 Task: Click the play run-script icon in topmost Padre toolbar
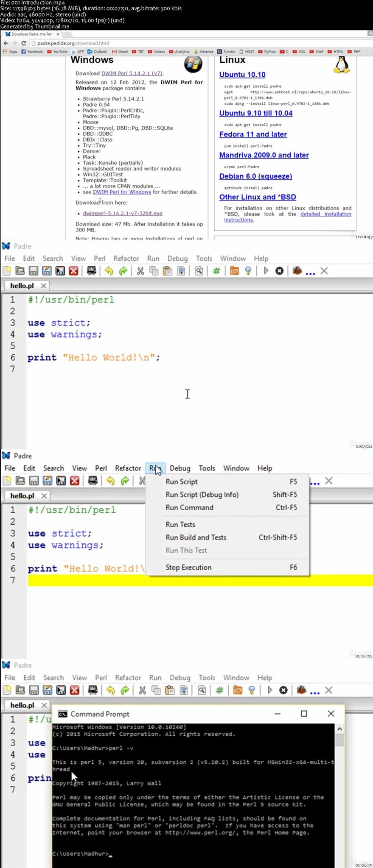pos(266,271)
